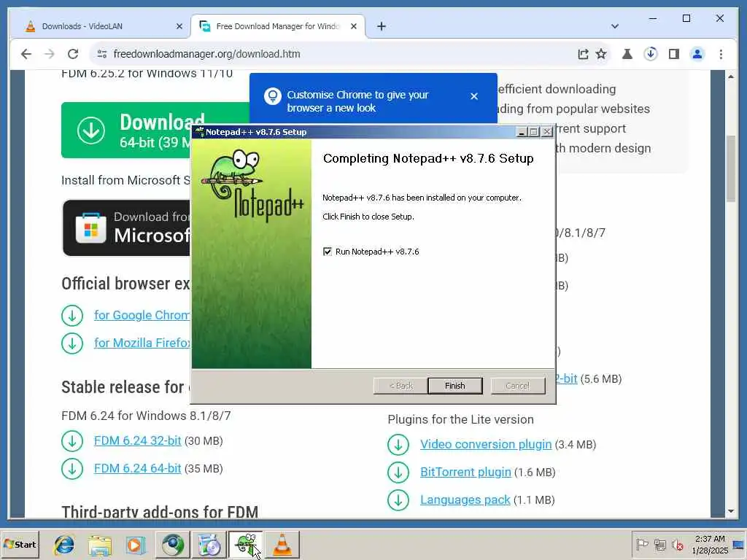Open VLC cone icon on taskbar
The image size is (747, 560).
click(282, 545)
